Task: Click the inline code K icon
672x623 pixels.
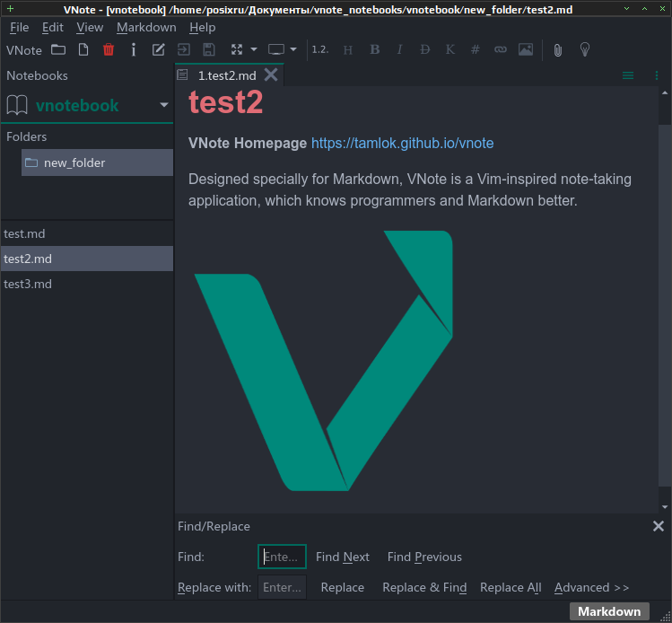Action: coord(450,49)
